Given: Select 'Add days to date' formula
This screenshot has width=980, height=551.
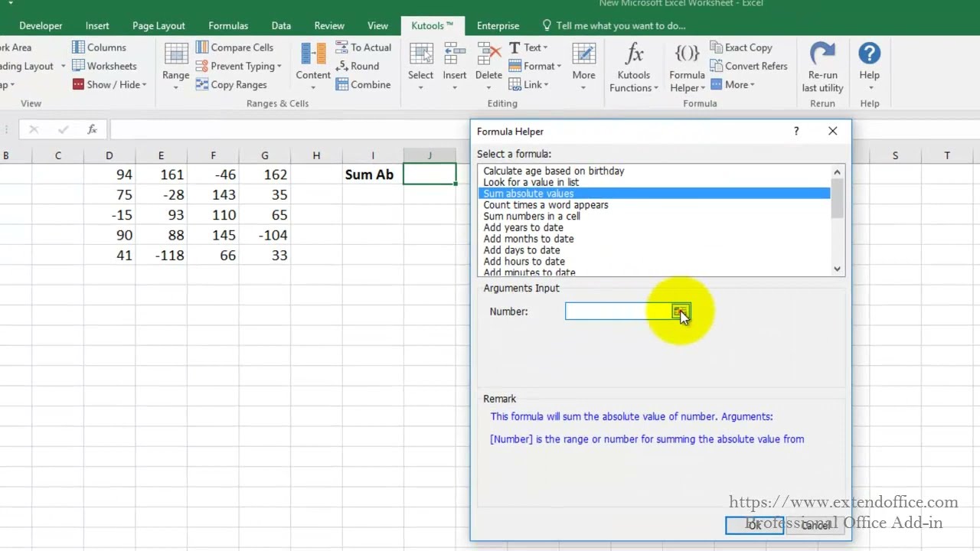Looking at the screenshot, I should pos(521,250).
